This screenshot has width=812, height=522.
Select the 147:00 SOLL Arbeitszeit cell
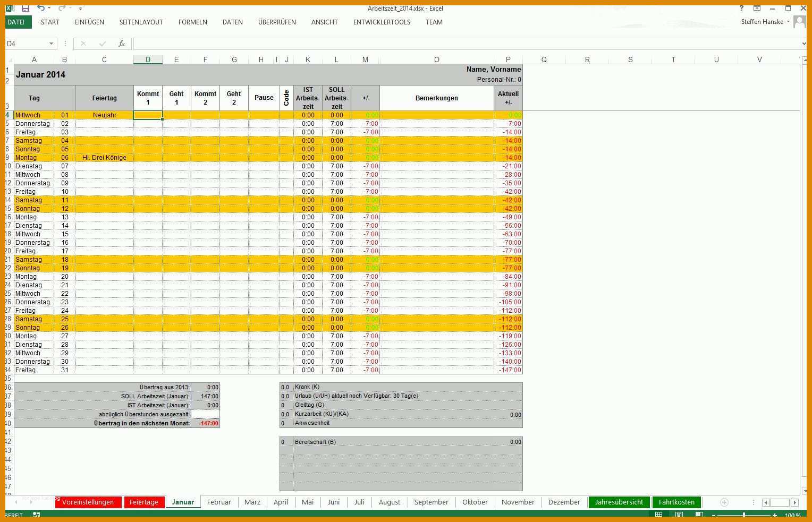point(205,396)
